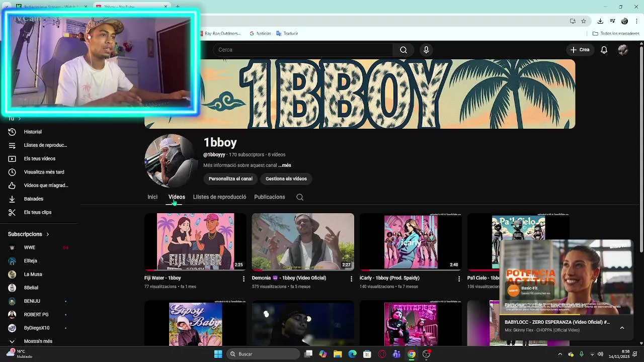This screenshot has width=644, height=362.
Task: Switch to Llistes de reproducció tab
Action: tap(219, 197)
